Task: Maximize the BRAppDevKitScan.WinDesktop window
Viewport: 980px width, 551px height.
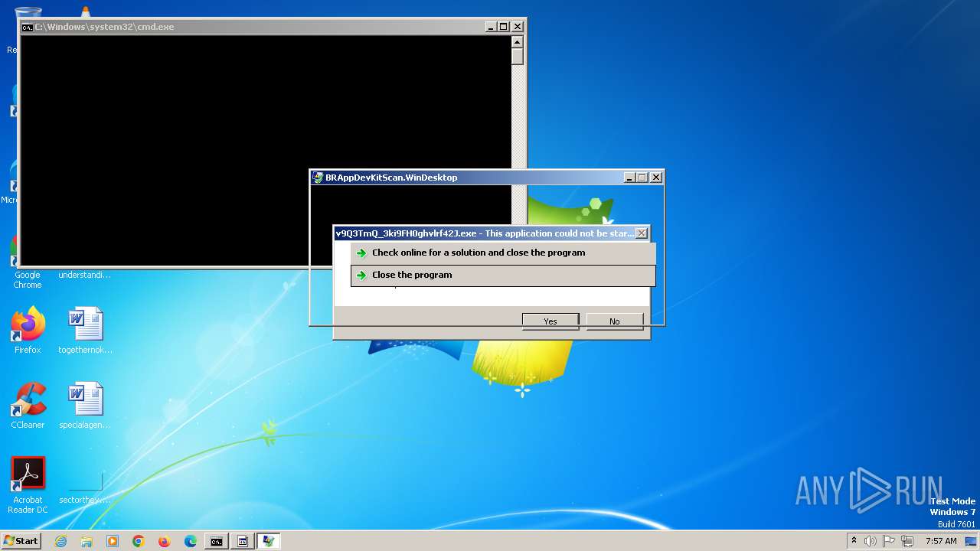Action: point(642,178)
